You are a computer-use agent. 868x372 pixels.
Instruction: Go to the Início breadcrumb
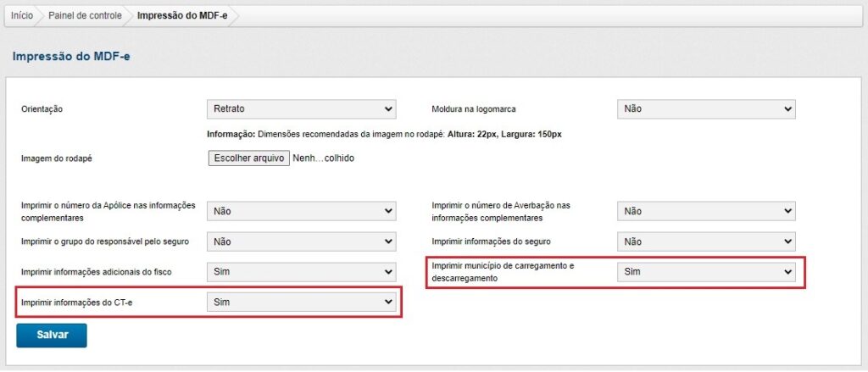tap(22, 16)
